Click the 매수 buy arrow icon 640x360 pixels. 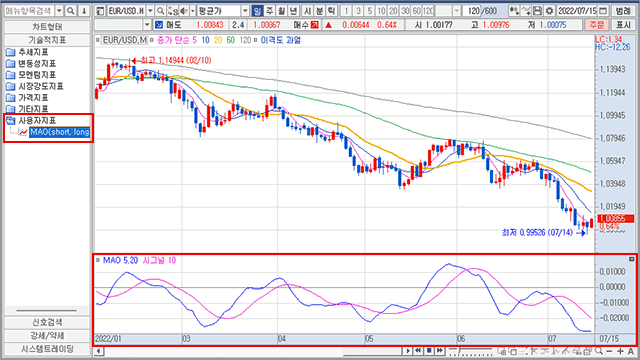click(314, 25)
